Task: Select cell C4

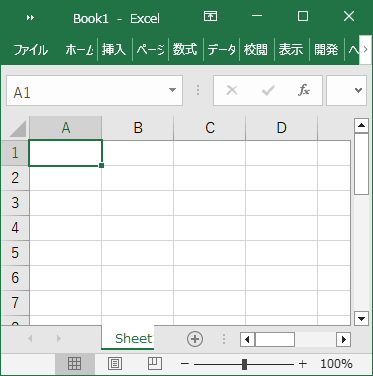Action: click(210, 228)
